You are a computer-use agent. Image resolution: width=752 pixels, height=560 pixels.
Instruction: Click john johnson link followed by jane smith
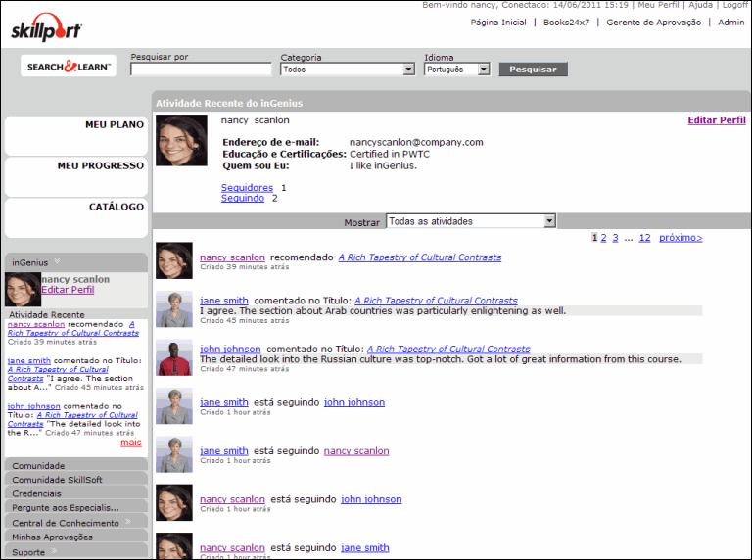point(354,402)
